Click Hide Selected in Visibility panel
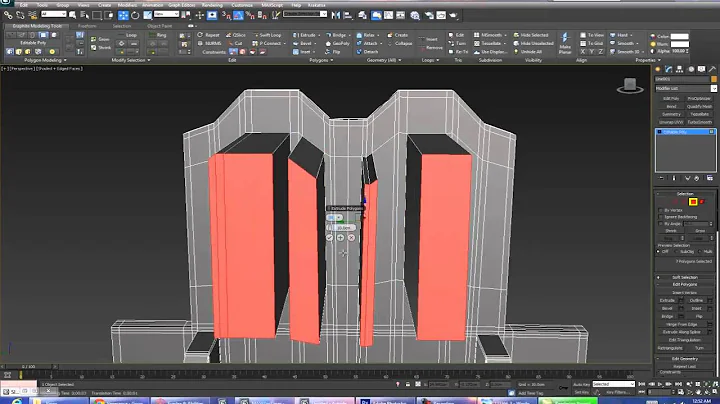The image size is (720, 404). [x=531, y=35]
